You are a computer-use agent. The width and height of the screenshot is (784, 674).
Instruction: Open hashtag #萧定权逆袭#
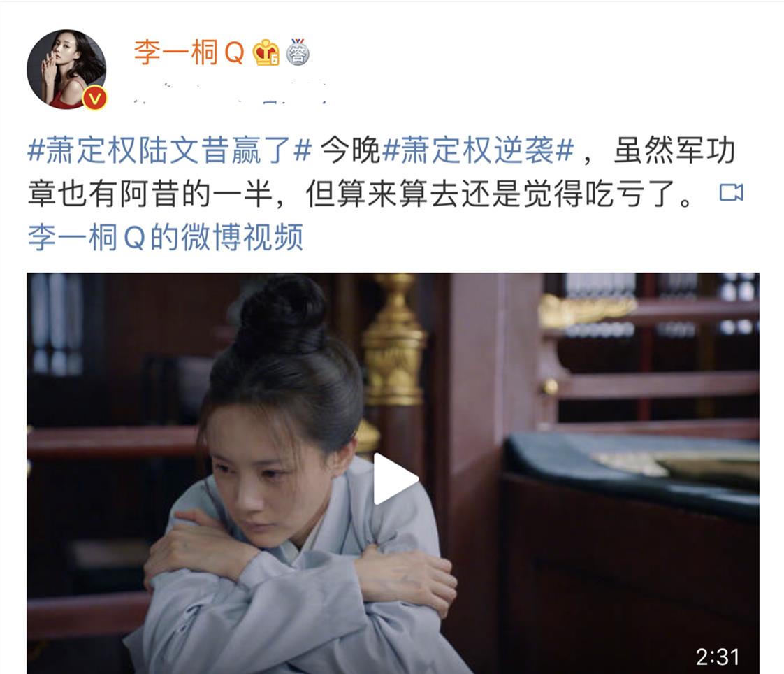pos(478,150)
